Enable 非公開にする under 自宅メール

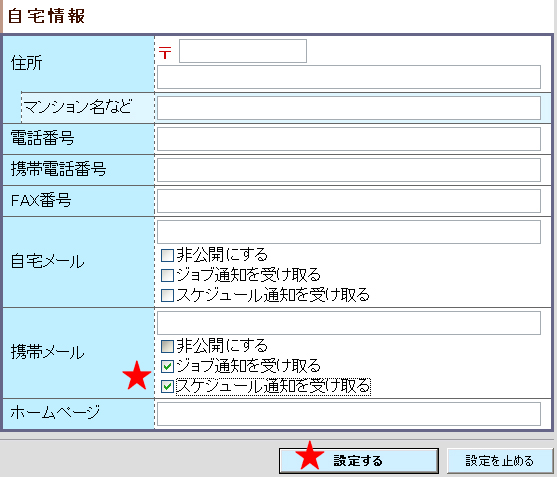pyautogui.click(x=167, y=255)
